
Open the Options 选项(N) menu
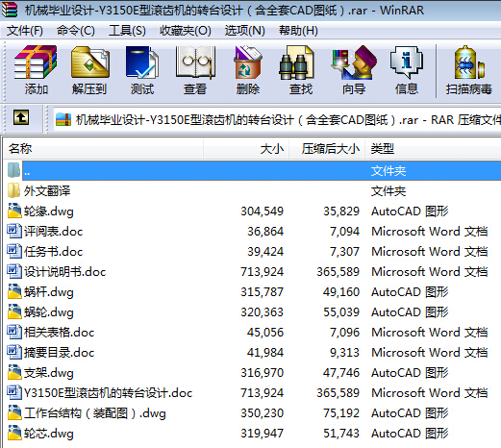tap(245, 31)
